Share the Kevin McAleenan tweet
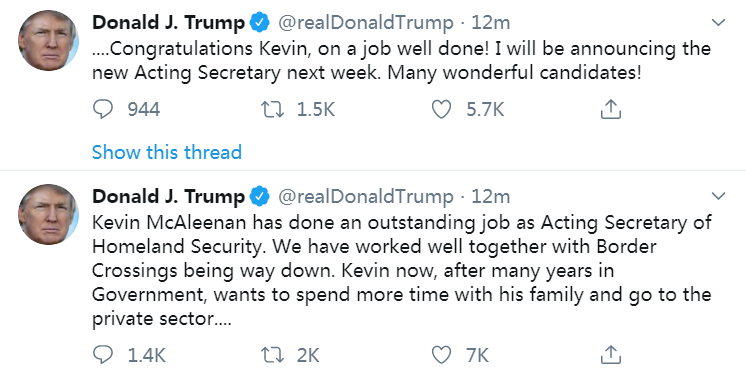746x373 pixels. pos(611,354)
